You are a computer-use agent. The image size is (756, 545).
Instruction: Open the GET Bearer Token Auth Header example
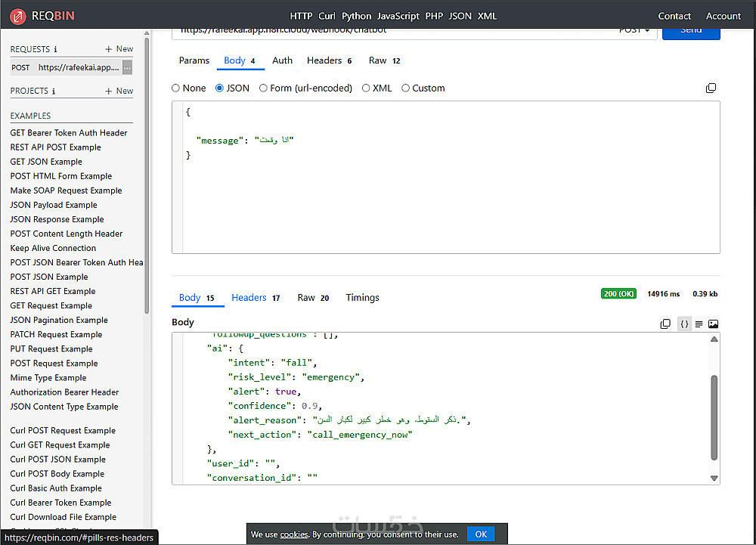point(69,133)
